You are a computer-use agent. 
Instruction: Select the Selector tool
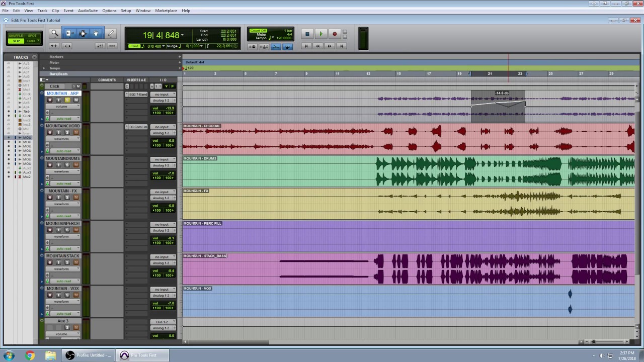tap(83, 34)
